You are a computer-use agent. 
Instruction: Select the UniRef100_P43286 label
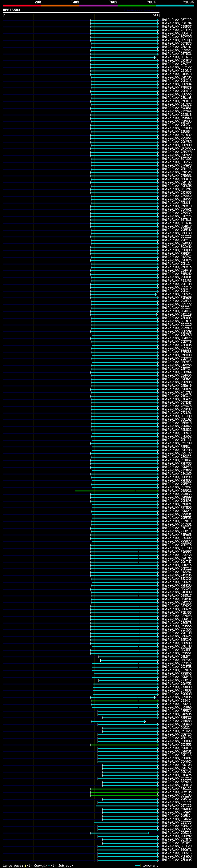tap(177, 575)
